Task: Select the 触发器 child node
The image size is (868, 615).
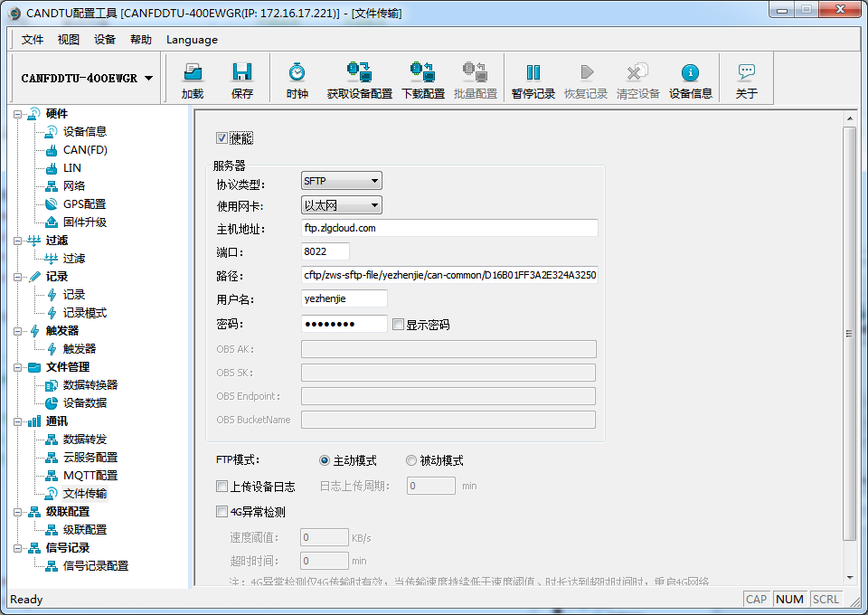Action: click(80, 349)
